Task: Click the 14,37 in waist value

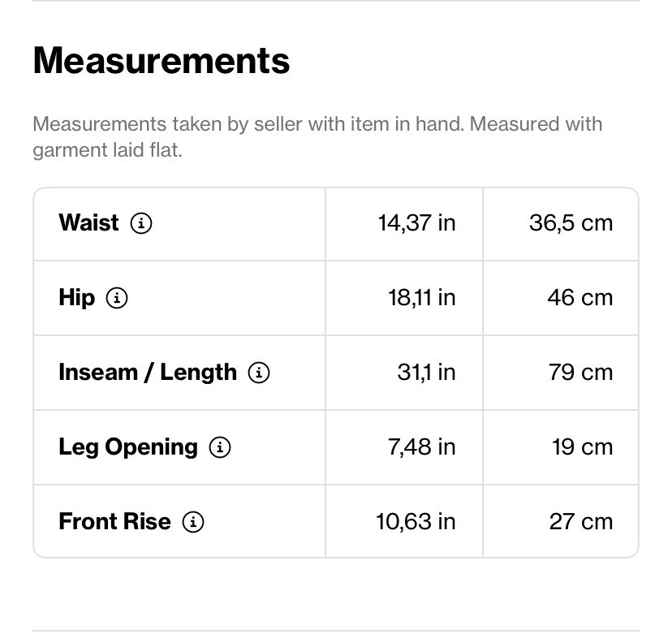Action: [x=416, y=223]
